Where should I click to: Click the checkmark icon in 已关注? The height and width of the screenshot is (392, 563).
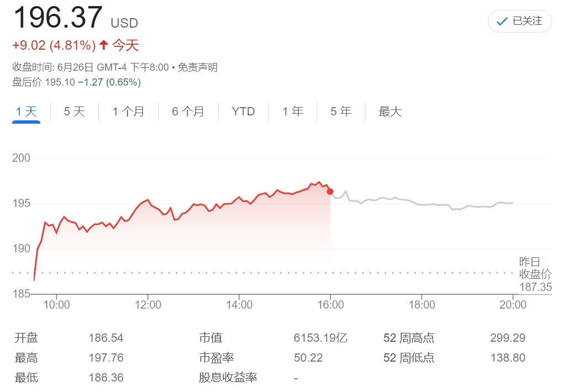502,22
